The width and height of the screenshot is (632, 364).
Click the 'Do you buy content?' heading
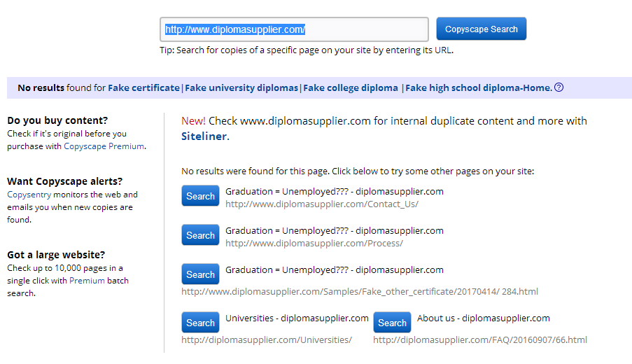pos(57,120)
